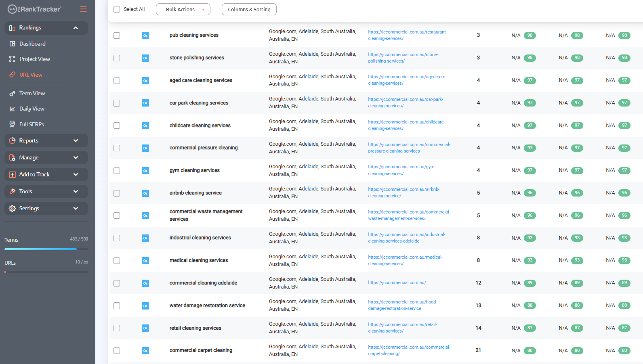The height and width of the screenshot is (364, 643).
Task: Collapse the Rankings section chevron
Action: (76, 28)
